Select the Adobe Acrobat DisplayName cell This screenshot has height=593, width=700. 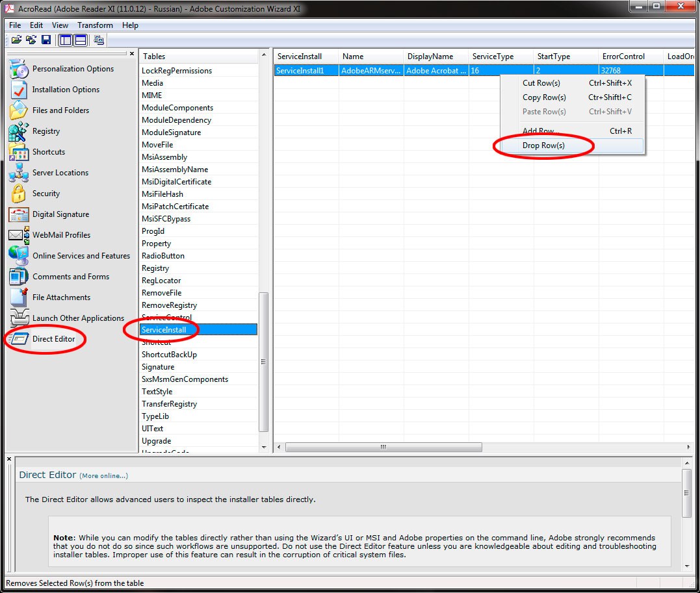point(436,71)
